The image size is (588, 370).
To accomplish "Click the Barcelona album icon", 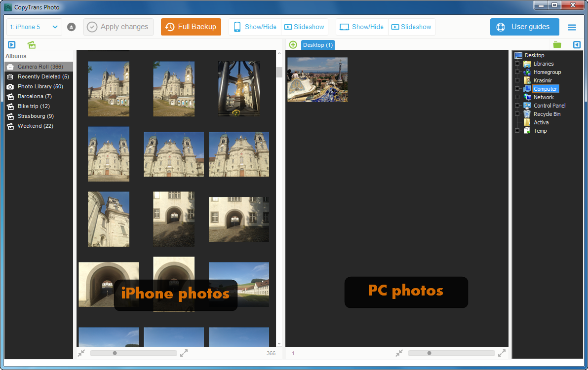I will 10,96.
